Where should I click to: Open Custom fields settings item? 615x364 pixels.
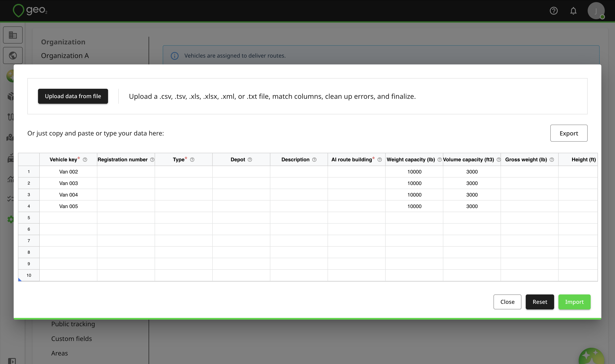point(71,339)
